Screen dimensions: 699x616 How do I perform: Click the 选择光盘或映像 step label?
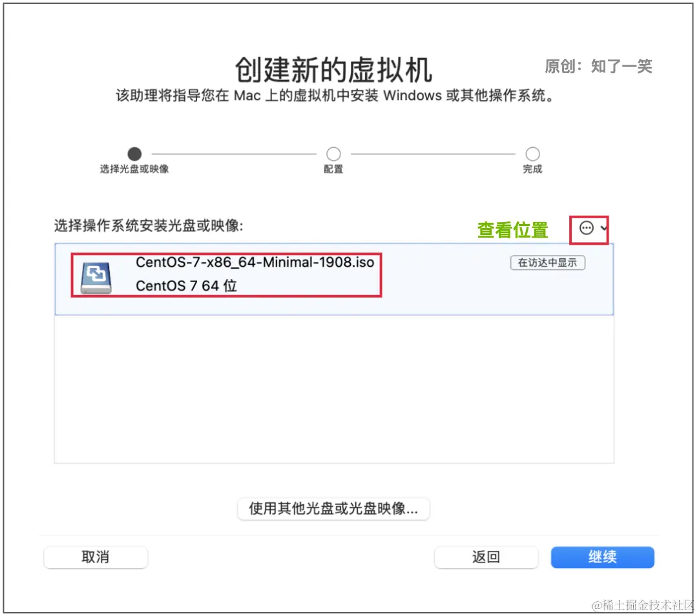tap(134, 169)
